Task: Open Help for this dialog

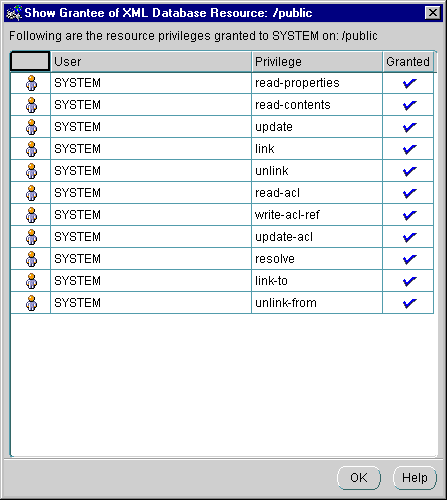Action: (415, 478)
